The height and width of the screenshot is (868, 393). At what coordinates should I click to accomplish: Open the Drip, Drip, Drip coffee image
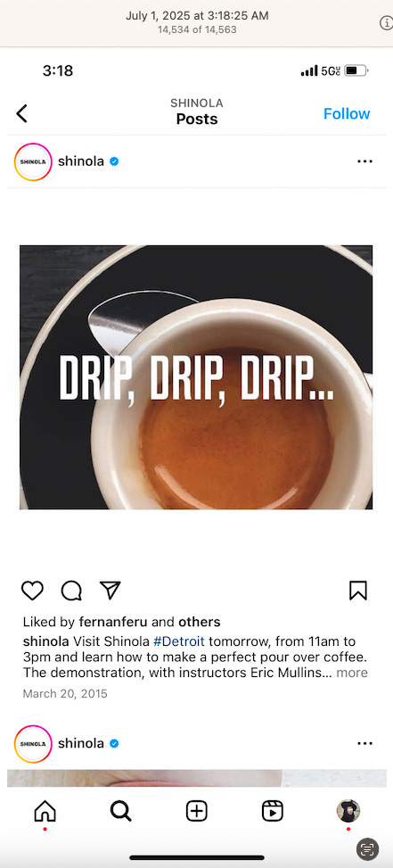196,377
